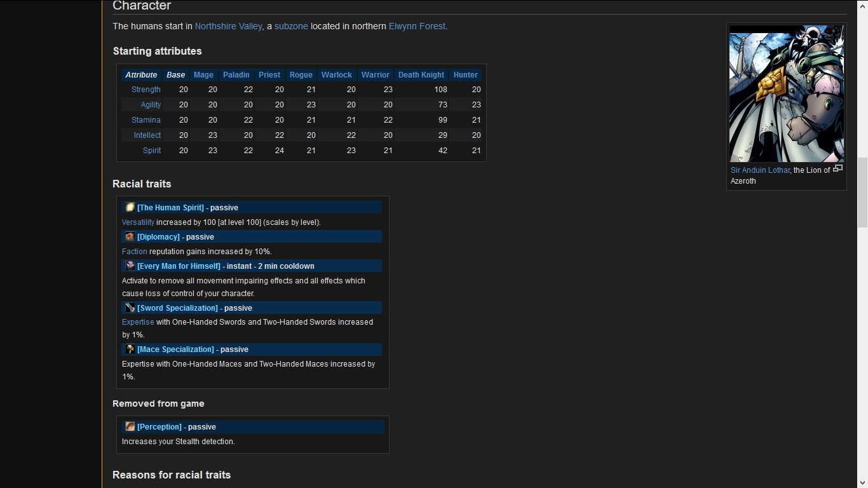
Task: Click the page vertical scrollbar thumb
Action: click(862, 193)
